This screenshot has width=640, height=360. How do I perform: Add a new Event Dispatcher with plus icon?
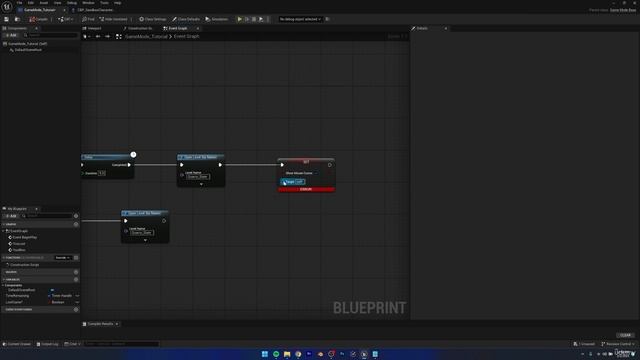(x=76, y=310)
